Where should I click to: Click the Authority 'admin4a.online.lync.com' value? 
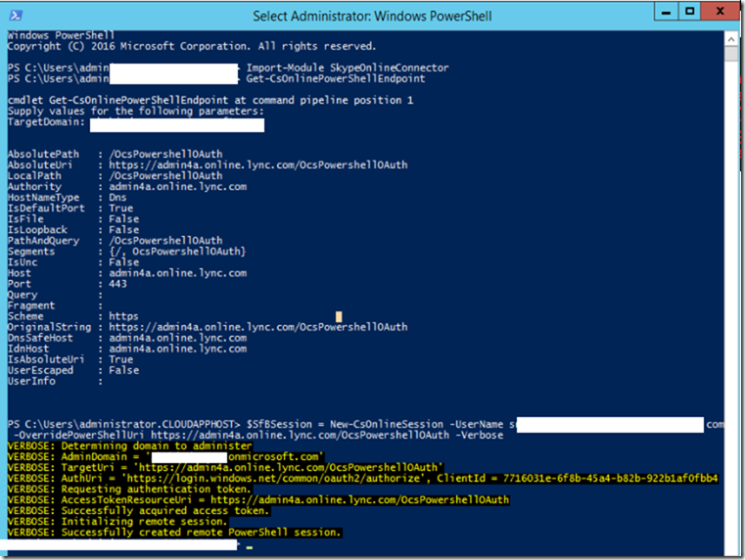178,187
